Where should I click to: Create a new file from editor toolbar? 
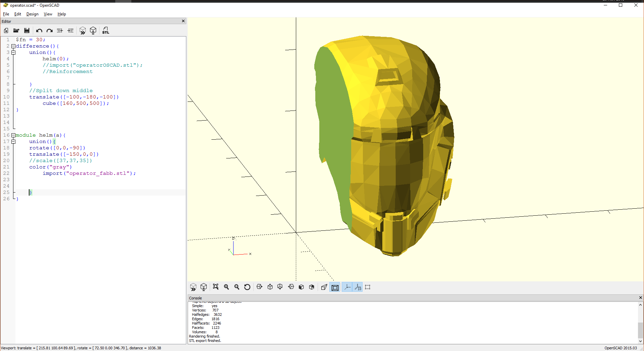point(6,30)
